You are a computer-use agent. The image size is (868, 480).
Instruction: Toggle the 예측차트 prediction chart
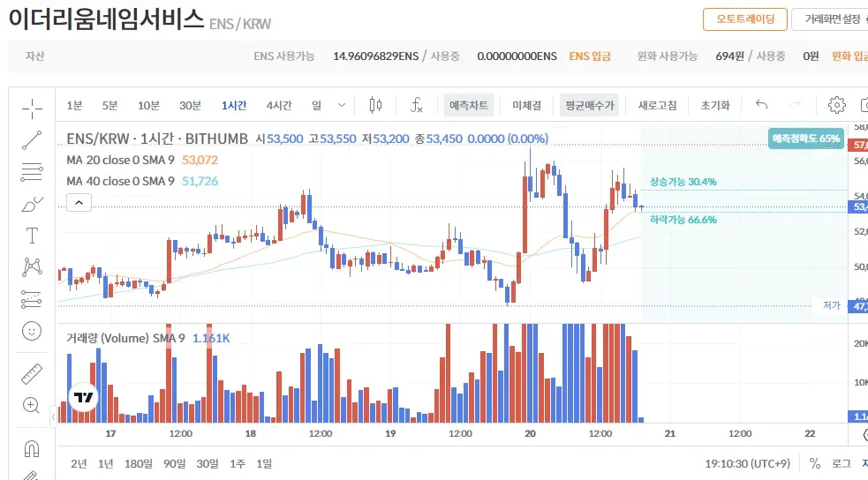[x=469, y=106]
